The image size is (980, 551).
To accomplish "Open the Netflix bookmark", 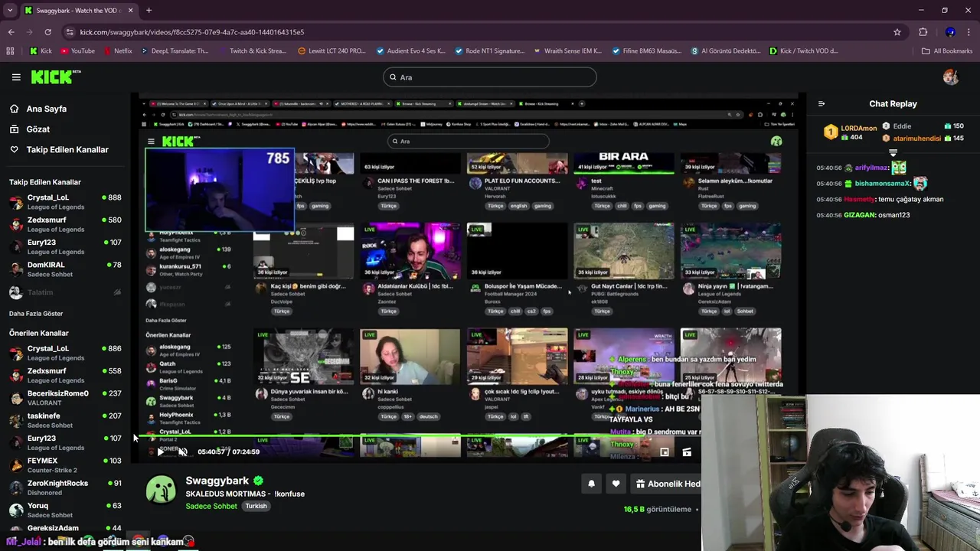I will click(x=116, y=51).
